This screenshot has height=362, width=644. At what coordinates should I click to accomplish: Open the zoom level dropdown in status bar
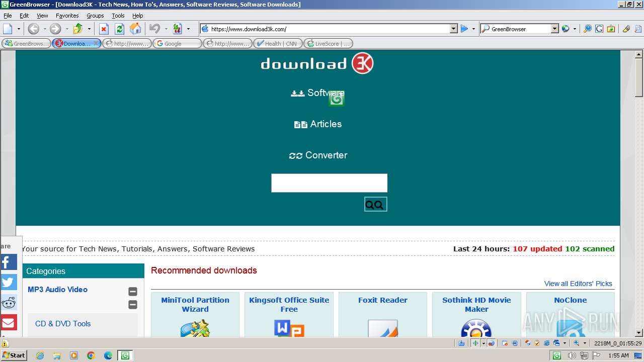pos(585,343)
